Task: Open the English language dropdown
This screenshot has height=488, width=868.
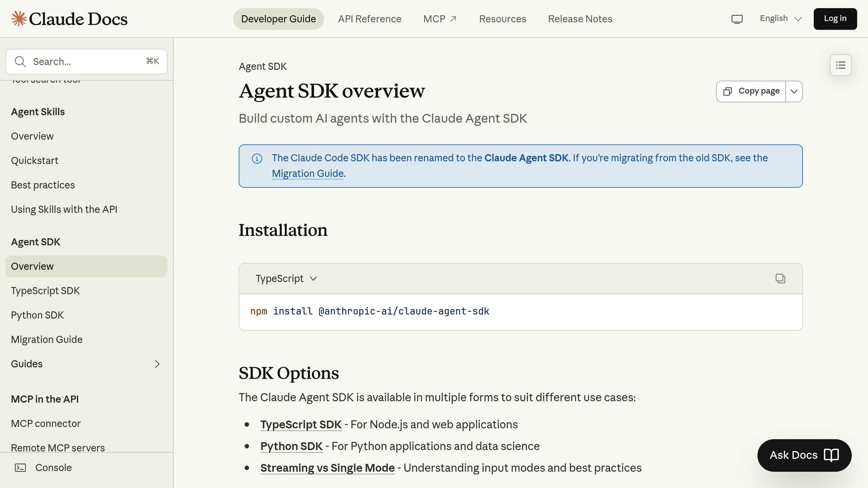Action: coord(781,19)
